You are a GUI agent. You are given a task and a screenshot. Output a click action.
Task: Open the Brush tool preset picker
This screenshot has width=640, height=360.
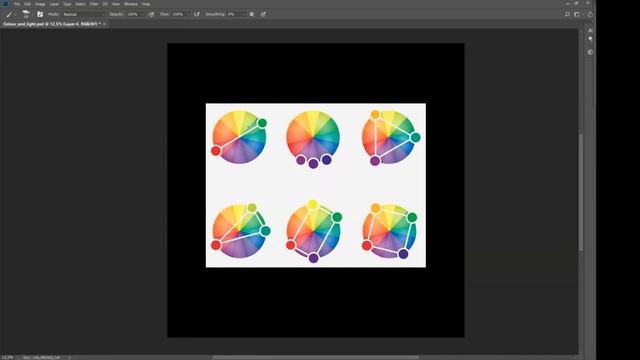[x=10, y=14]
